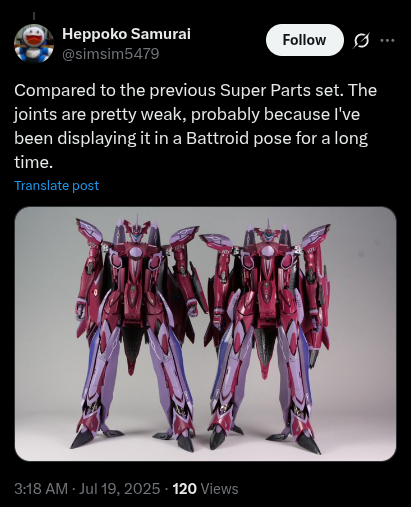Open the Heppoko Samurai display name

tap(126, 34)
